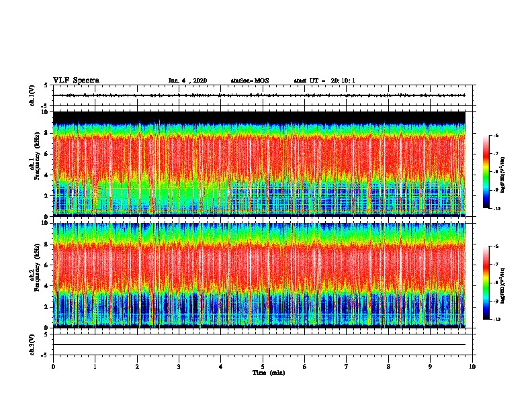The width and height of the screenshot is (532, 411).
Task: Click the ch.2 spectrogram color scale bar
Action: coord(486,283)
